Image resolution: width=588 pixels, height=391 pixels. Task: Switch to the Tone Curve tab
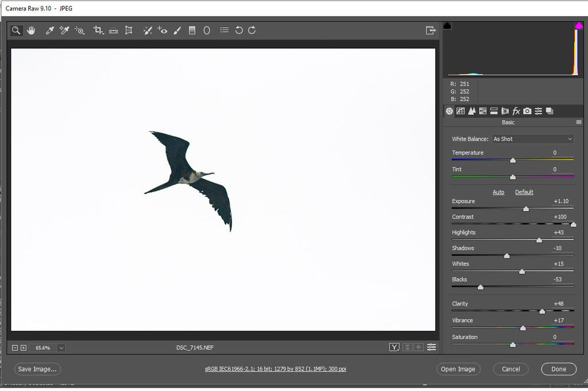(461, 111)
